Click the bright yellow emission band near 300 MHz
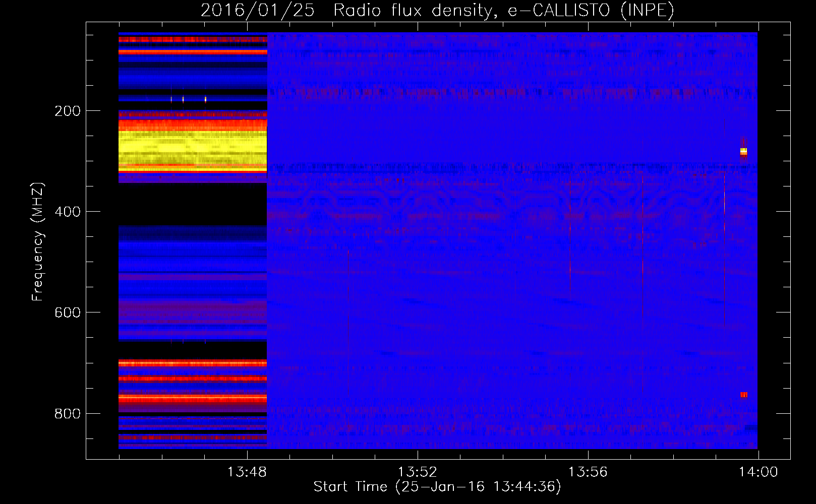Viewport: 816px width, 504px height. pos(193,146)
